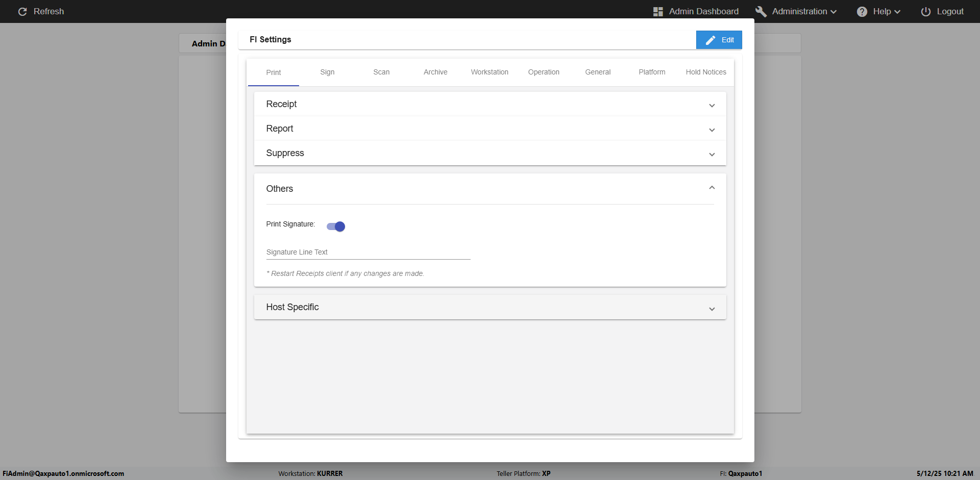Image resolution: width=980 pixels, height=480 pixels.
Task: Open the Administration dropdown menu
Action: coord(804,12)
